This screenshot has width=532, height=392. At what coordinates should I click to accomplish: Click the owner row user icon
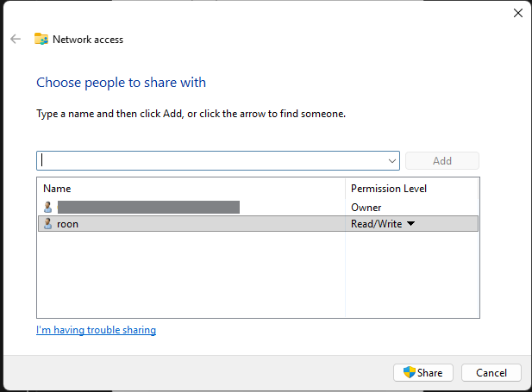click(x=47, y=207)
